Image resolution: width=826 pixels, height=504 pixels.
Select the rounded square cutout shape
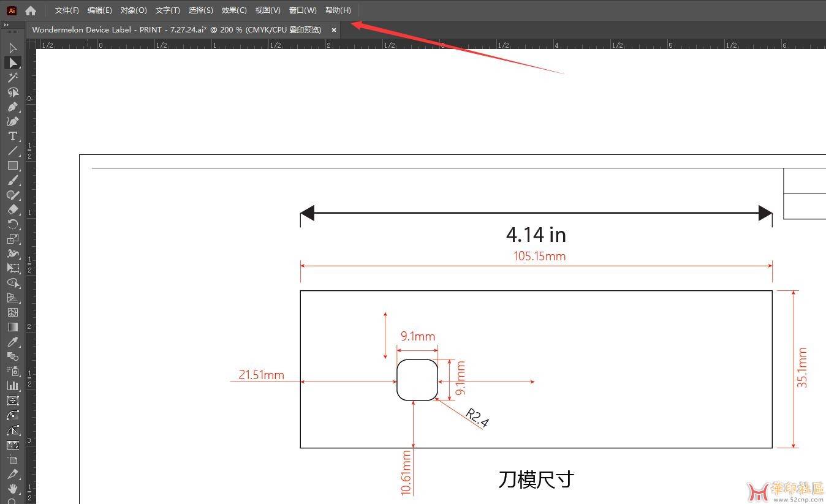[x=417, y=380]
